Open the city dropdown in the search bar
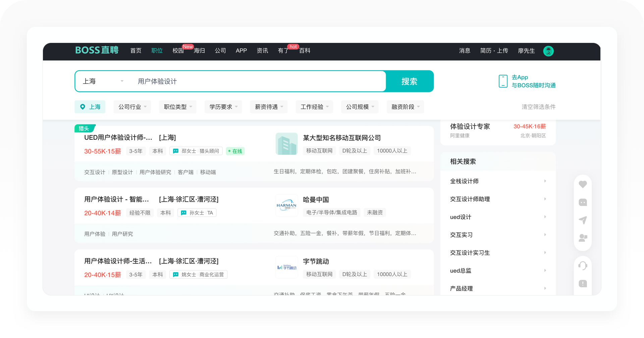This screenshot has width=644, height=338. (103, 81)
